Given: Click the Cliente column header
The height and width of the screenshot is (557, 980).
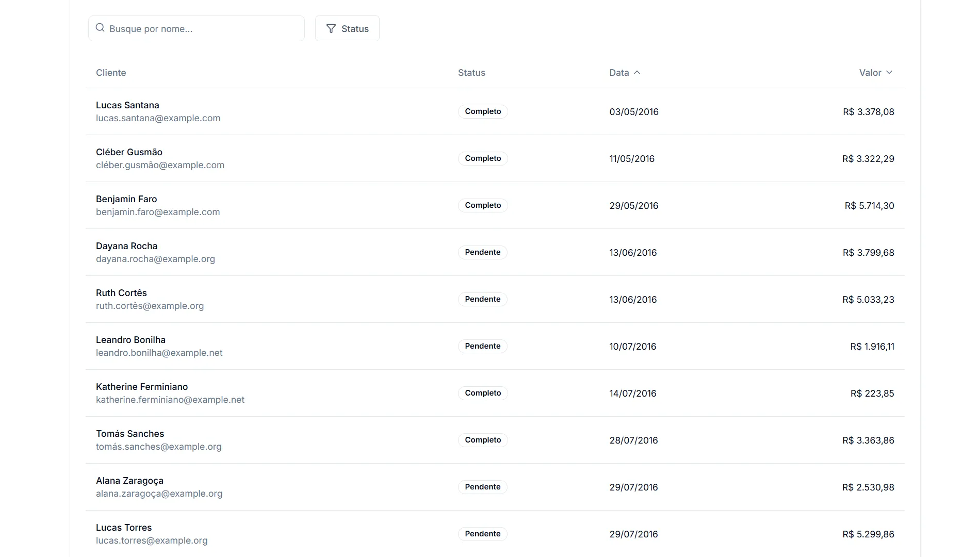Looking at the screenshot, I should click(x=111, y=73).
